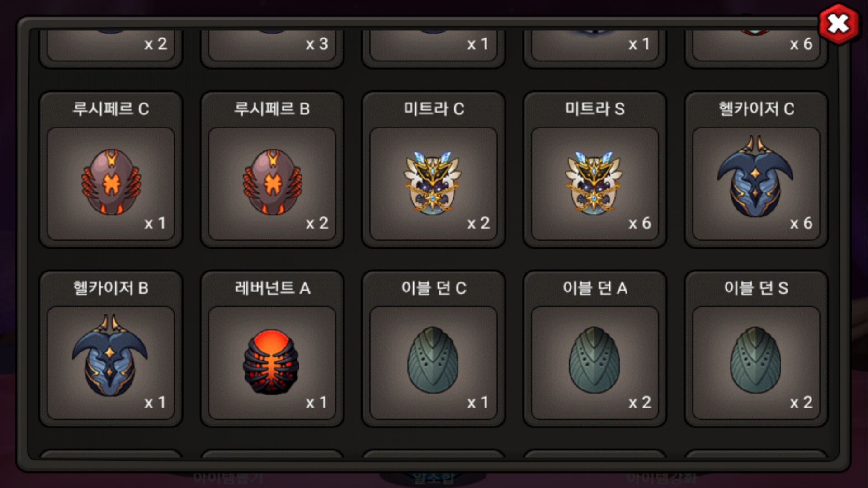Click the 이블 던 S card title
The height and width of the screenshot is (488, 868).
pos(756,288)
